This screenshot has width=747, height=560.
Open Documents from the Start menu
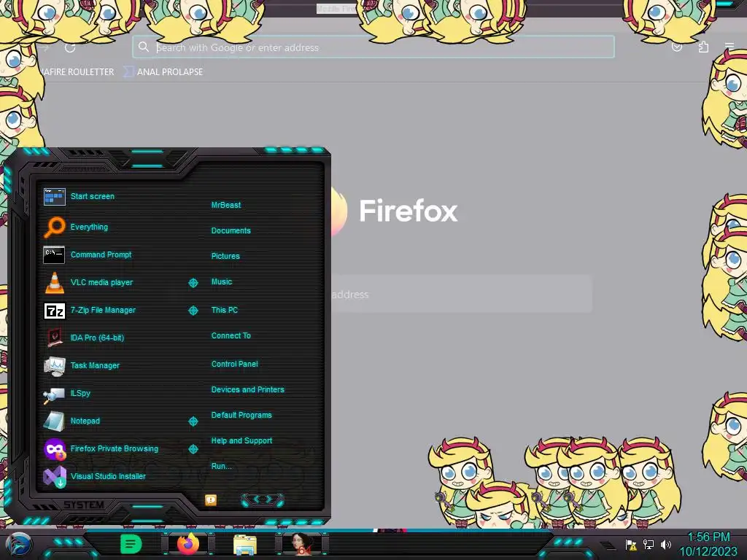pyautogui.click(x=231, y=230)
